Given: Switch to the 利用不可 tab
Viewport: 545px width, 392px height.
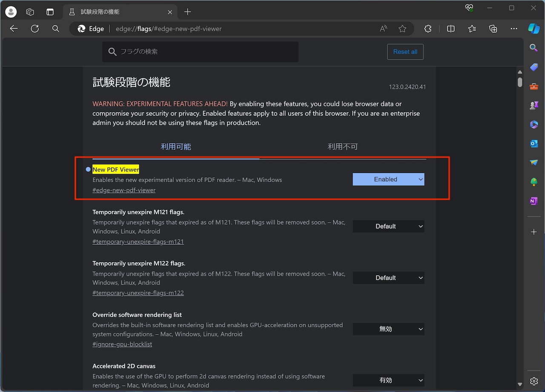Looking at the screenshot, I should [343, 147].
